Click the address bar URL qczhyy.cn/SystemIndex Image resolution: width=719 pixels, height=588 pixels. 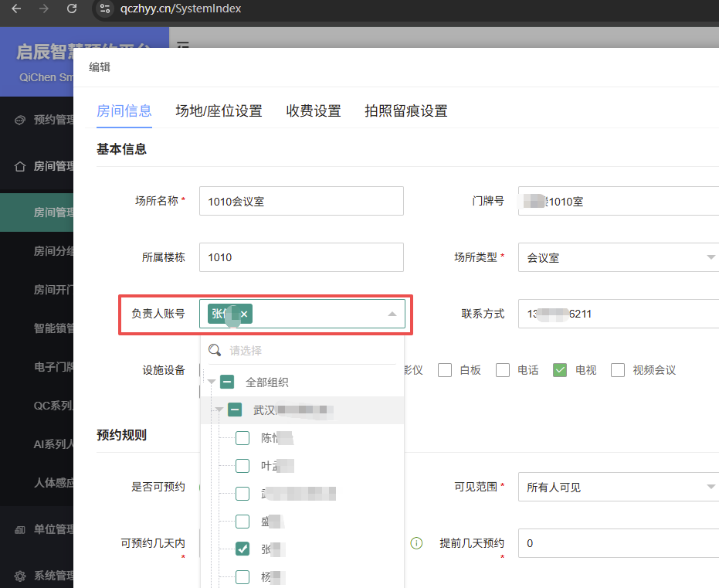point(181,8)
